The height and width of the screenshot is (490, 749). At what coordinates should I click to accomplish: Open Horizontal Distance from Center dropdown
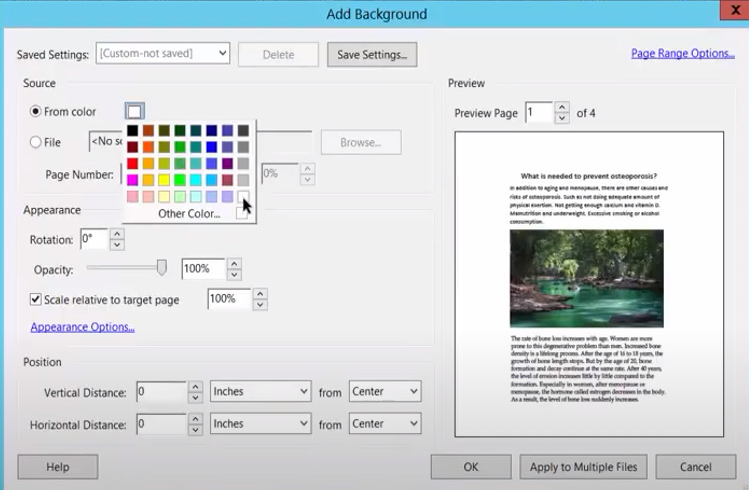(385, 424)
